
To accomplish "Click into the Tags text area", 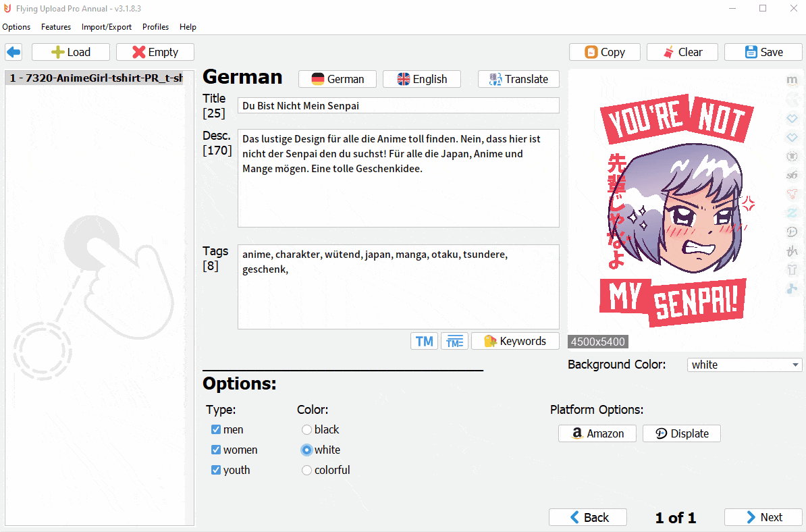I will coord(398,287).
